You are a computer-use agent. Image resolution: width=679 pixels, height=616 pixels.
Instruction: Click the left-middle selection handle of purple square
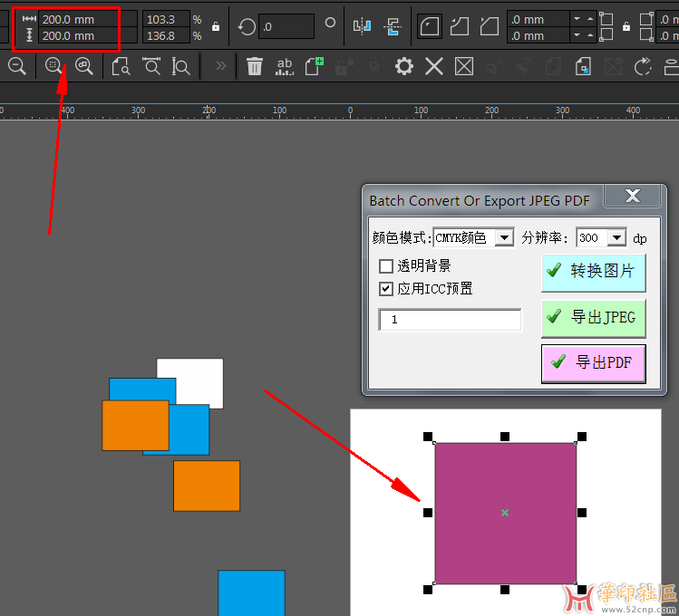click(x=428, y=513)
